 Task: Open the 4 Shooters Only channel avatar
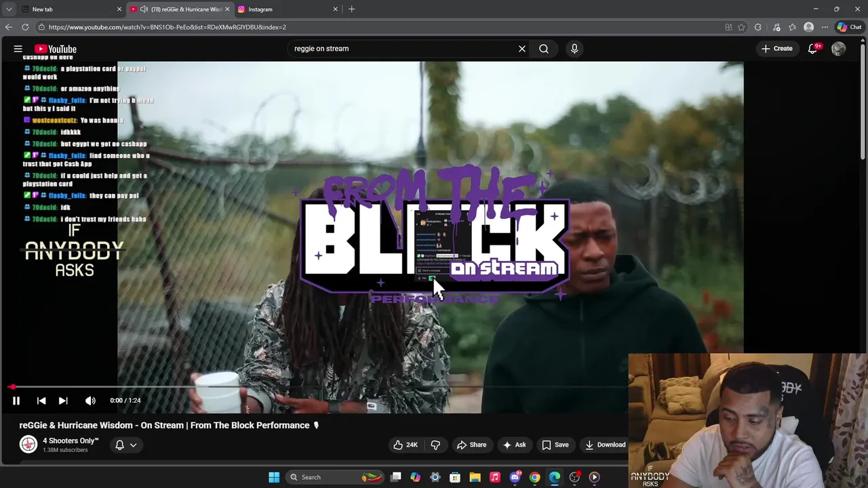(x=28, y=445)
